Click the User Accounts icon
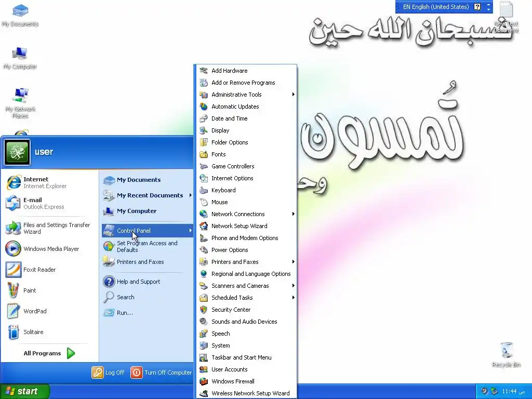Screen dimensions: 532x399 tap(204, 369)
